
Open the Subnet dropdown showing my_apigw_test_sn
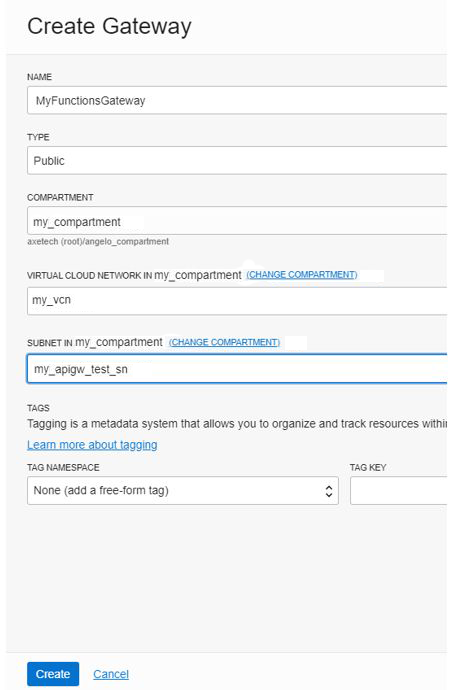(237, 369)
